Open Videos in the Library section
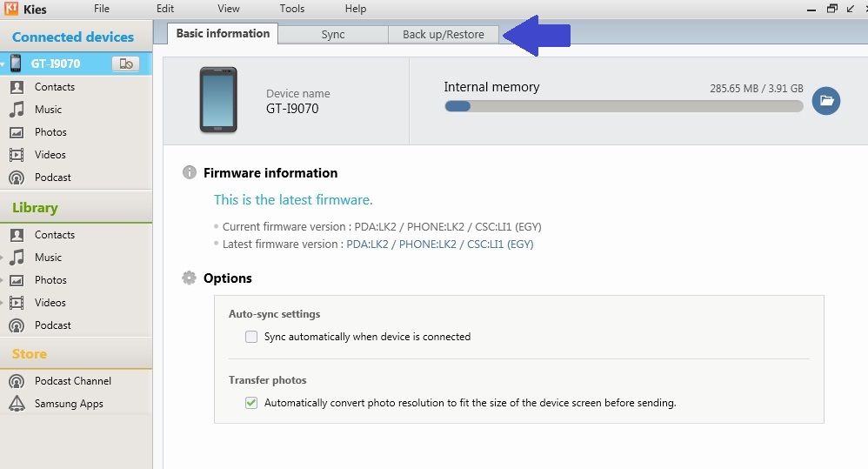 [x=50, y=303]
